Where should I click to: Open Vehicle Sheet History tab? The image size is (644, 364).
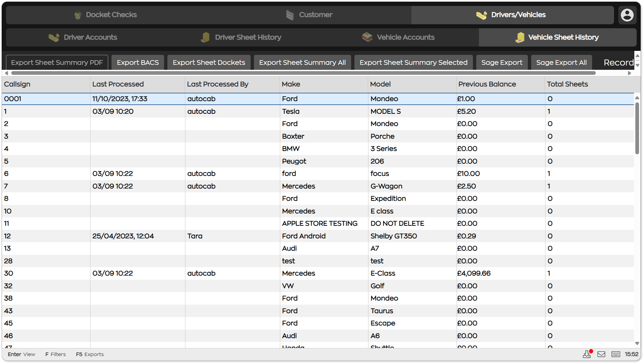557,38
